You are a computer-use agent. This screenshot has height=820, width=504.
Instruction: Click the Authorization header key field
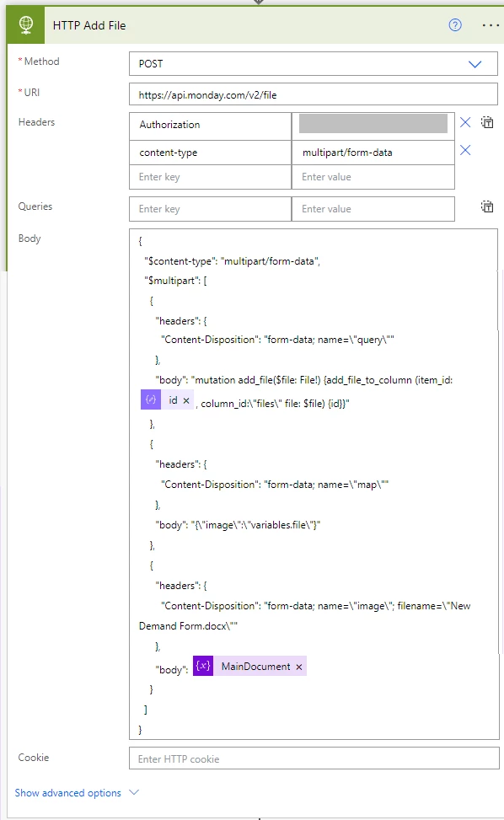210,125
